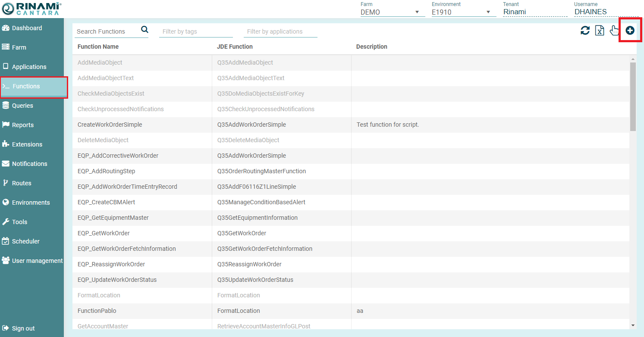This screenshot has height=337, width=644.
Task: Open Dashboard from the sidebar
Action: point(27,28)
